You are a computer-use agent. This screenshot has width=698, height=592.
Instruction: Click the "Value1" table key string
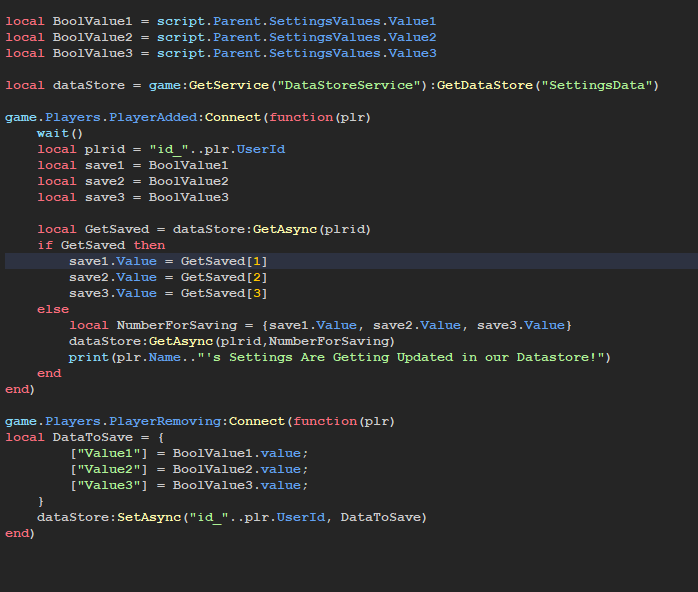coord(112,453)
